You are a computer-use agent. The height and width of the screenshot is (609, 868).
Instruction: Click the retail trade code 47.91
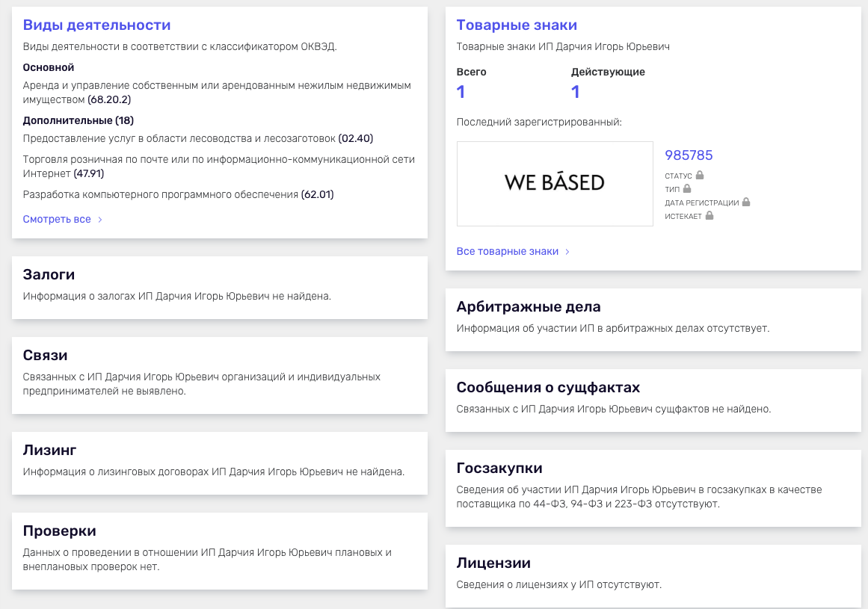pos(88,173)
